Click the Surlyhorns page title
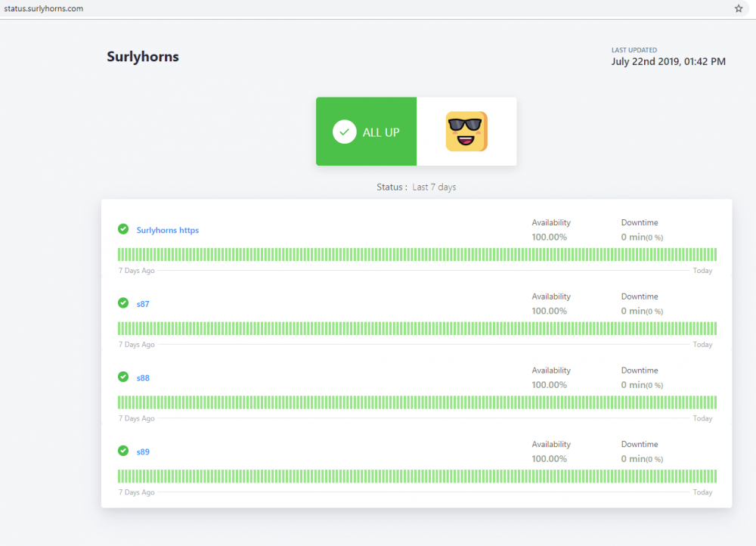 click(143, 57)
